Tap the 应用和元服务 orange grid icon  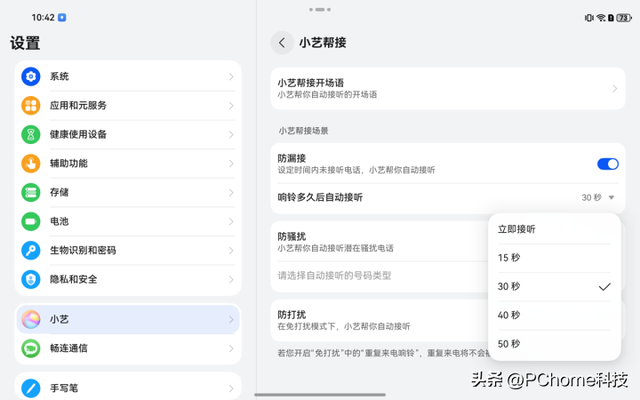pos(31,106)
